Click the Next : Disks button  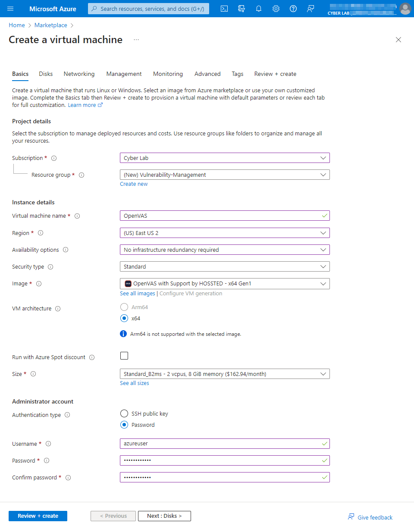pos(164,516)
